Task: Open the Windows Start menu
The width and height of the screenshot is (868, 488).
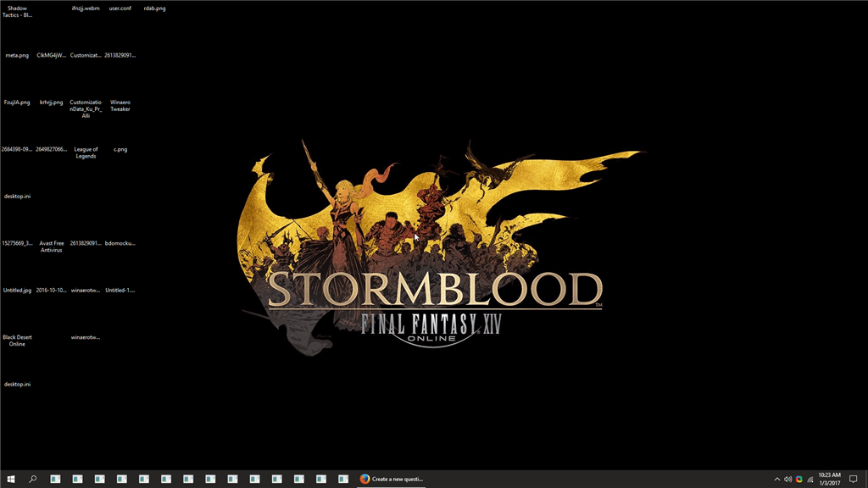Action: (x=10, y=480)
